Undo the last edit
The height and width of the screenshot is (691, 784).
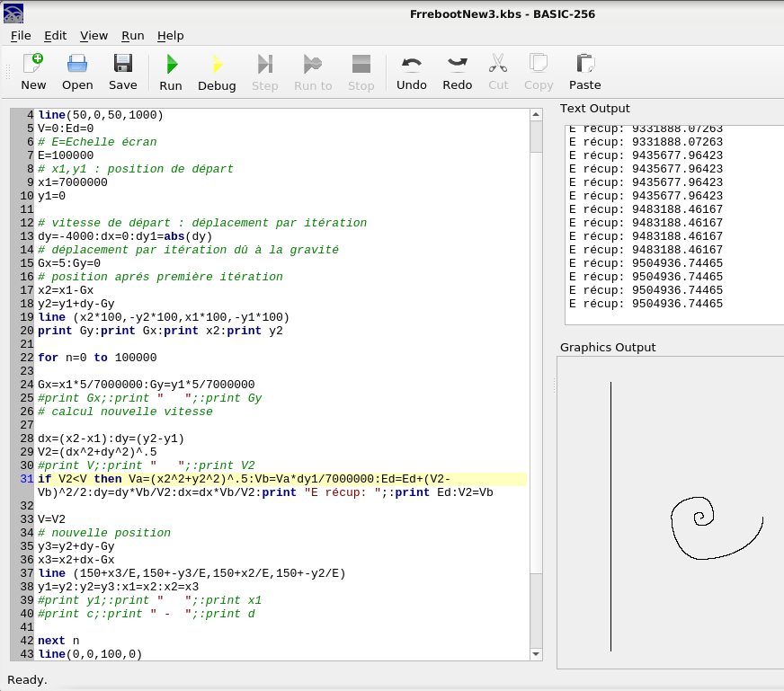click(412, 72)
